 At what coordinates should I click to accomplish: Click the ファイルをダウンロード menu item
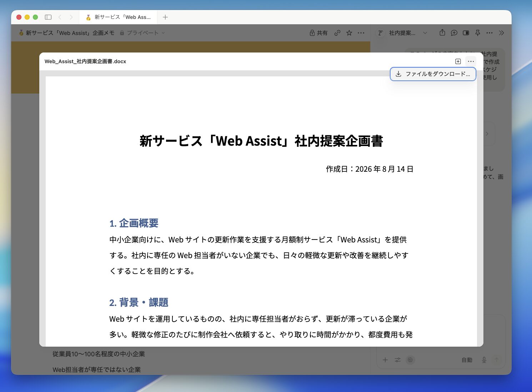433,74
